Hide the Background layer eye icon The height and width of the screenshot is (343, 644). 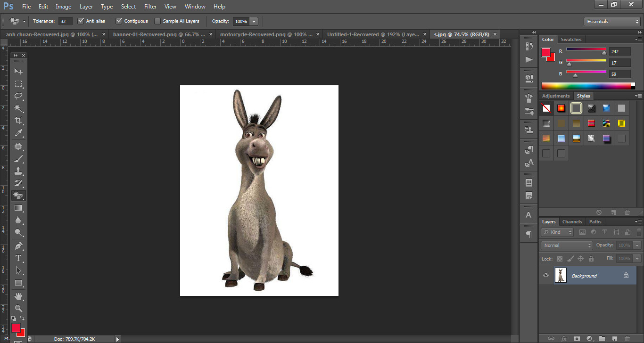546,276
